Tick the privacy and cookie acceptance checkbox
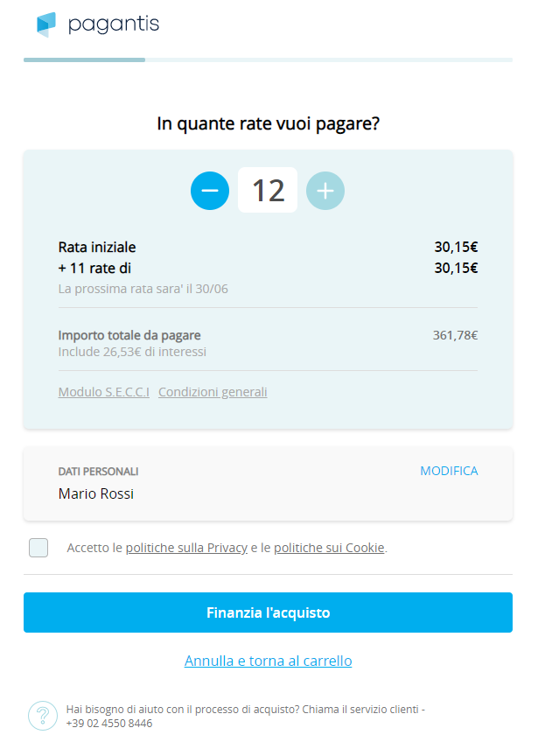Viewport: 545px width, 756px height. point(38,548)
